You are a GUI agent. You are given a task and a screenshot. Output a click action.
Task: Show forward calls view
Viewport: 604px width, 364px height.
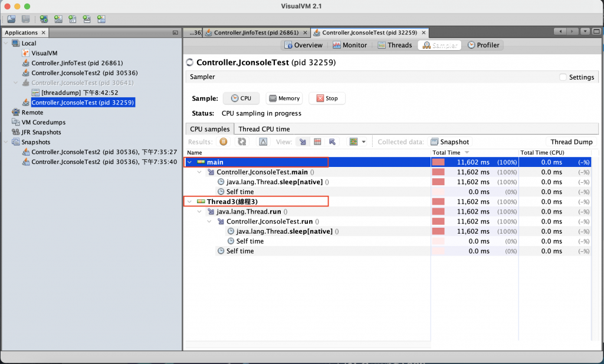coord(303,142)
